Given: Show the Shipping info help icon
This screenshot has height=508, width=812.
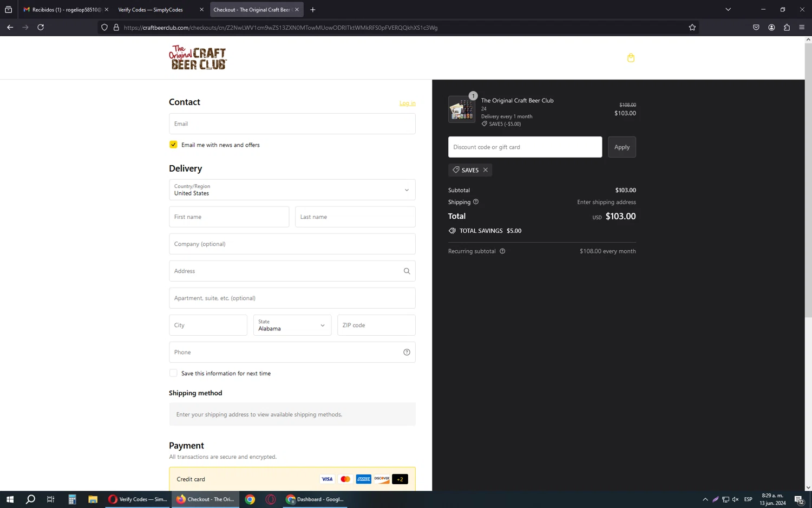Looking at the screenshot, I should pos(476,202).
